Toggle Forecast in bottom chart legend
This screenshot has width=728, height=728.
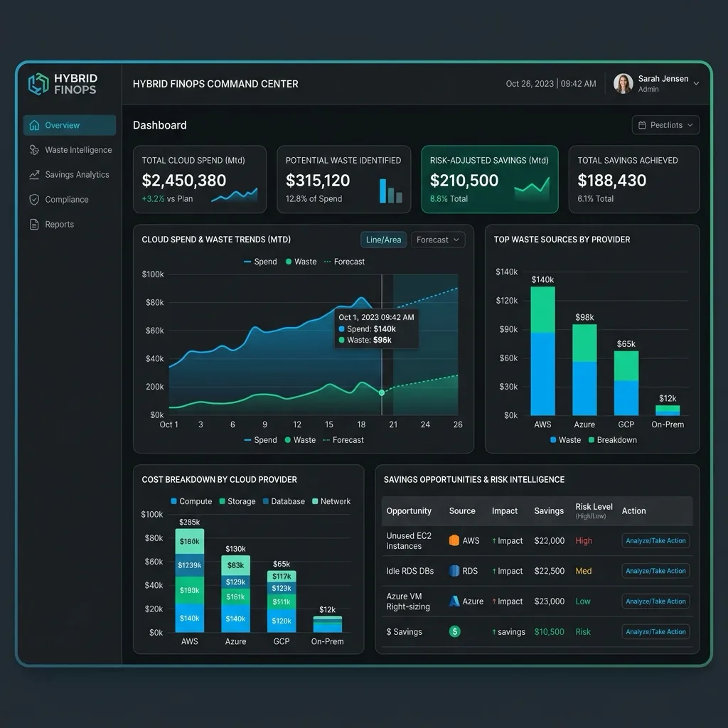(x=343, y=440)
